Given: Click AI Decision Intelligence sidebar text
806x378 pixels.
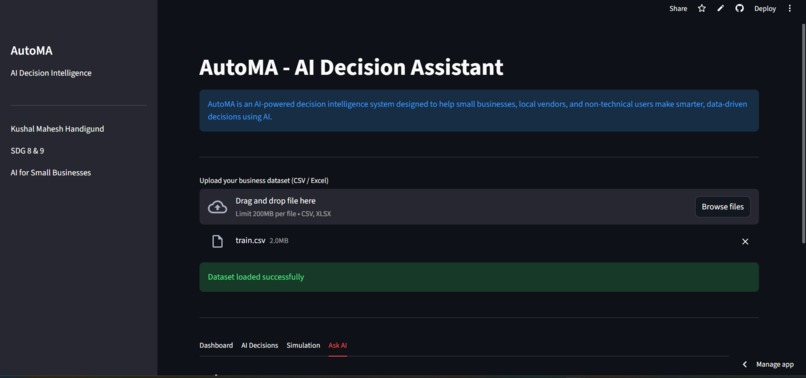Looking at the screenshot, I should coord(51,73).
